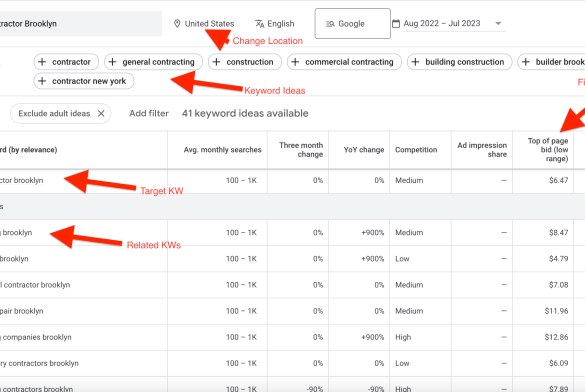
Task: Add the commercial contracting keyword idea
Action: coord(344,62)
